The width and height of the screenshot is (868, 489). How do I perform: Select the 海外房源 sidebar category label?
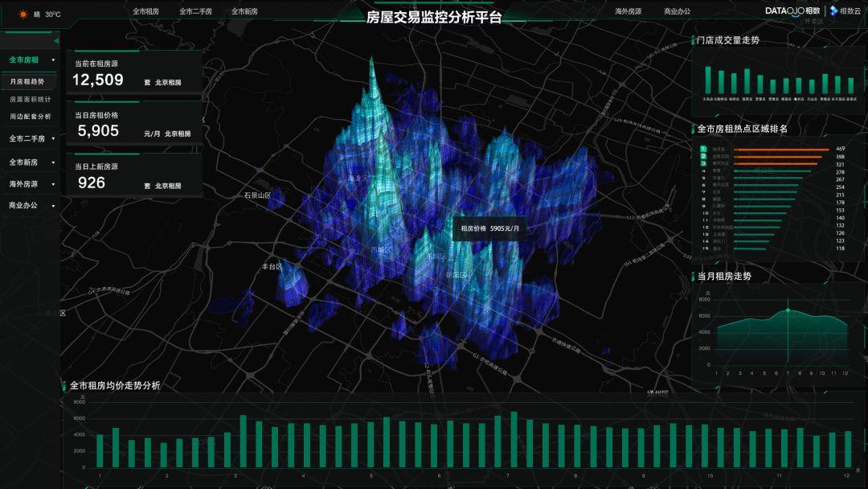point(23,184)
